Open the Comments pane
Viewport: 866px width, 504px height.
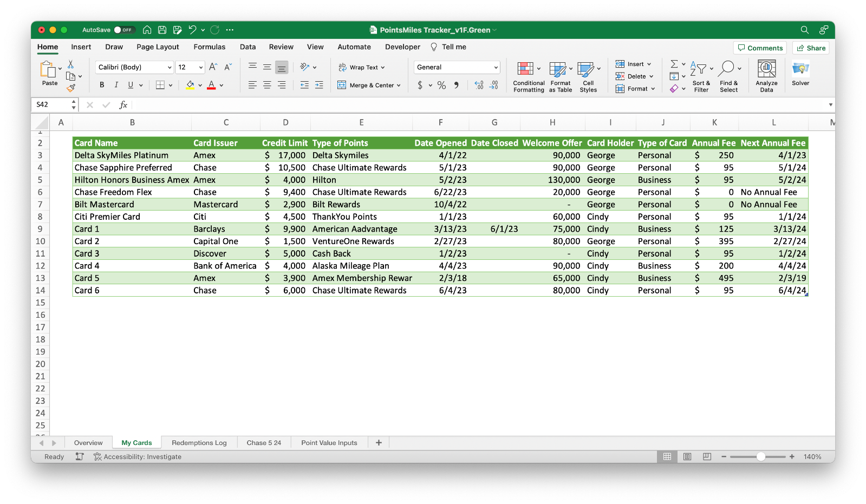[760, 48]
